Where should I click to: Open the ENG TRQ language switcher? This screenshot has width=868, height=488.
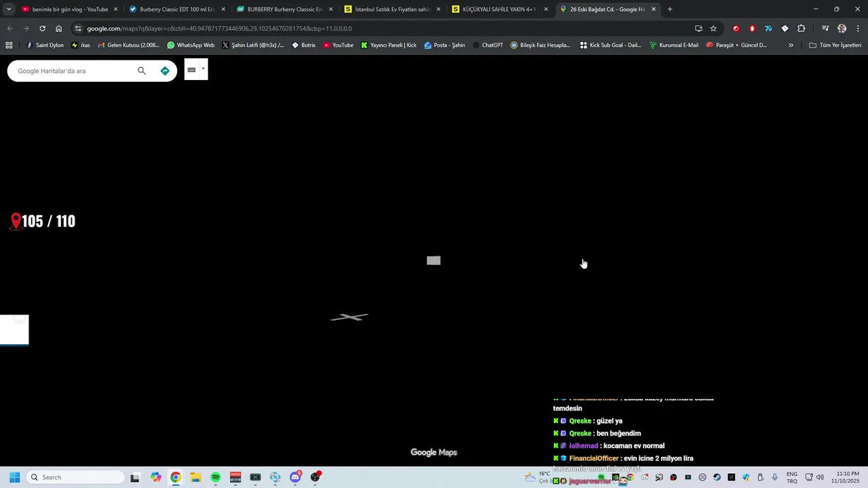792,477
